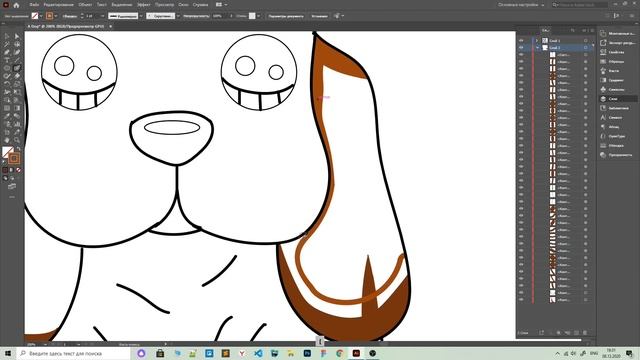Open graphic style dropdown arrow
640x360 pixels.
(258, 16)
